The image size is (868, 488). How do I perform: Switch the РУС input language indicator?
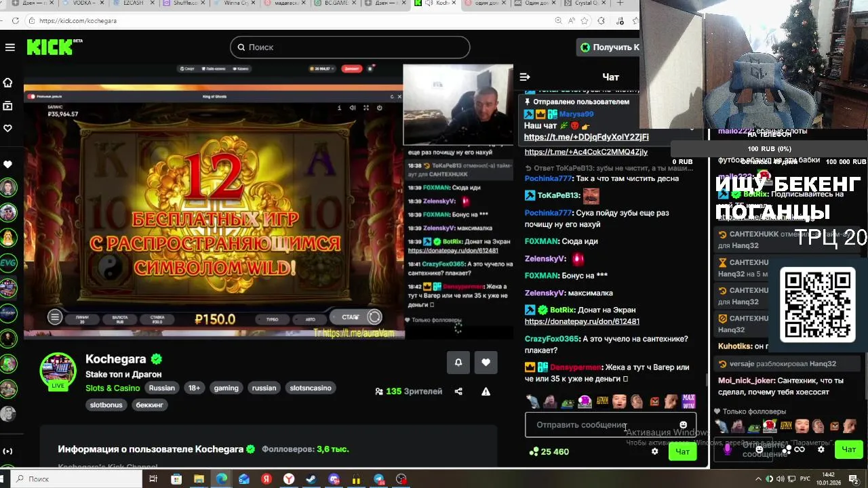(x=805, y=479)
